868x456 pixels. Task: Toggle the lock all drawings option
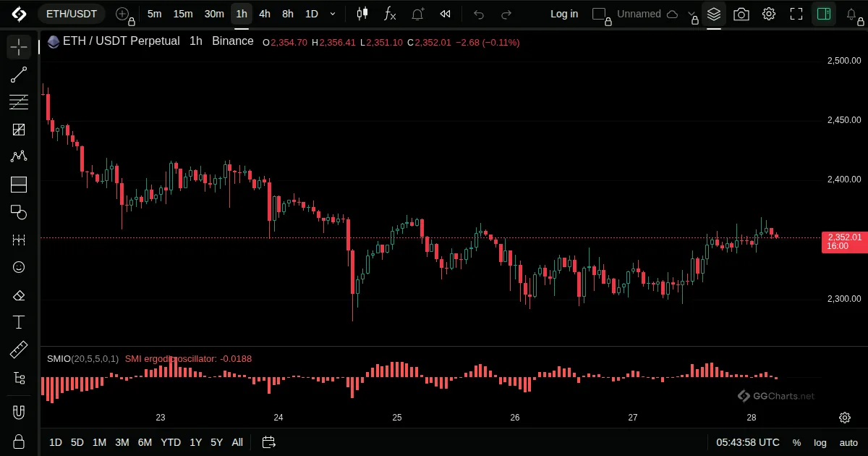(x=19, y=442)
